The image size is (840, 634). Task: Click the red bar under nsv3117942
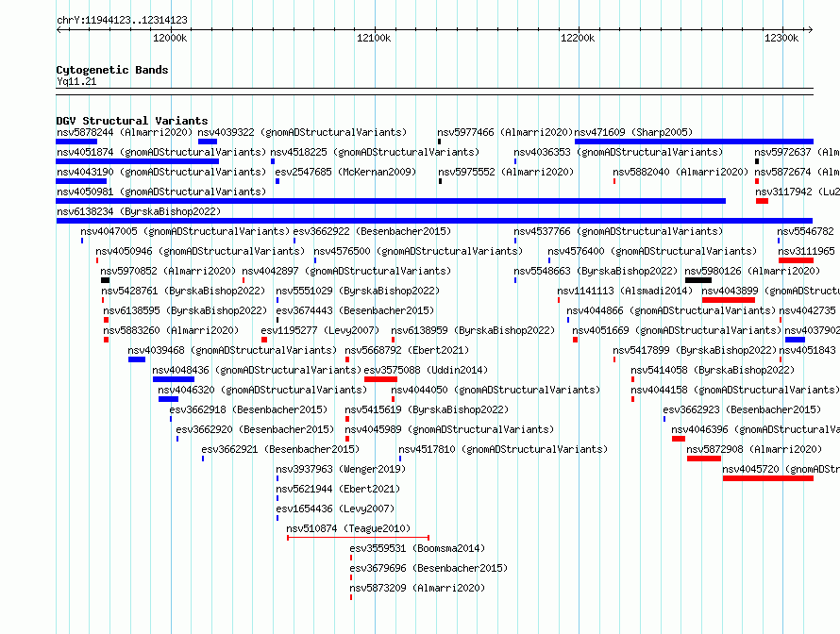point(762,201)
